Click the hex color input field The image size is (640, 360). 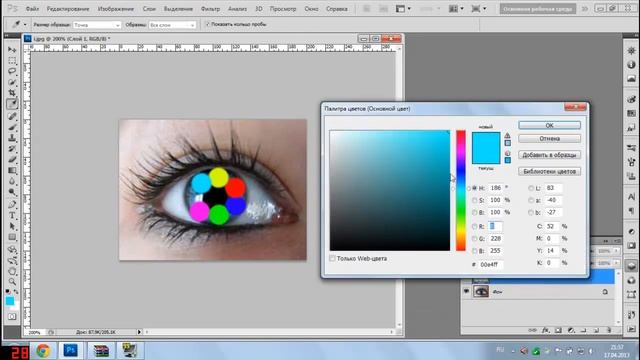[x=491, y=264]
